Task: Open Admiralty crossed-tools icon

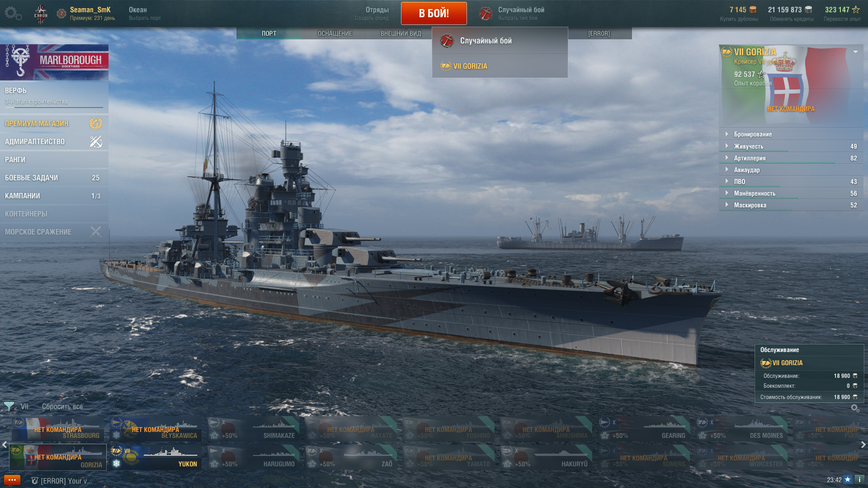Action: tap(96, 141)
